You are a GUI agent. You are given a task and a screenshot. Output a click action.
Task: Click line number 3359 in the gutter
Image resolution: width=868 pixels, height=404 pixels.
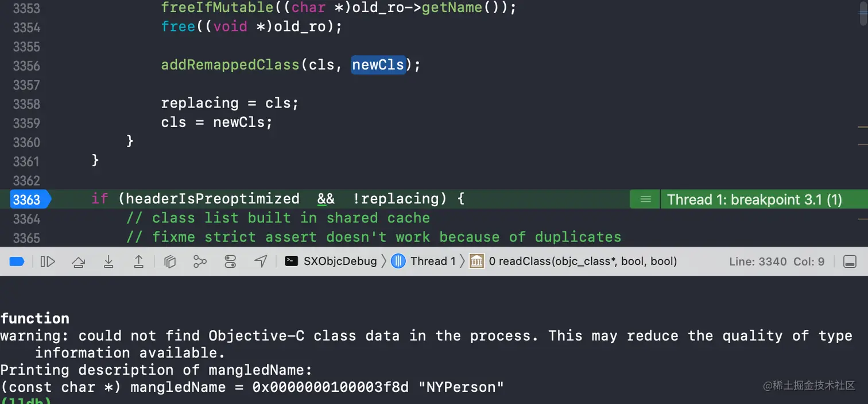tap(26, 123)
